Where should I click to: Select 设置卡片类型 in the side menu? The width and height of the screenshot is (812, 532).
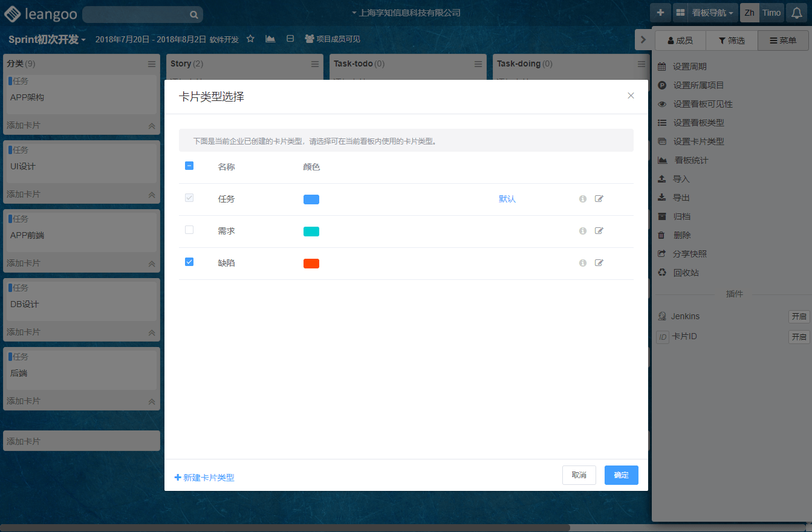(698, 141)
